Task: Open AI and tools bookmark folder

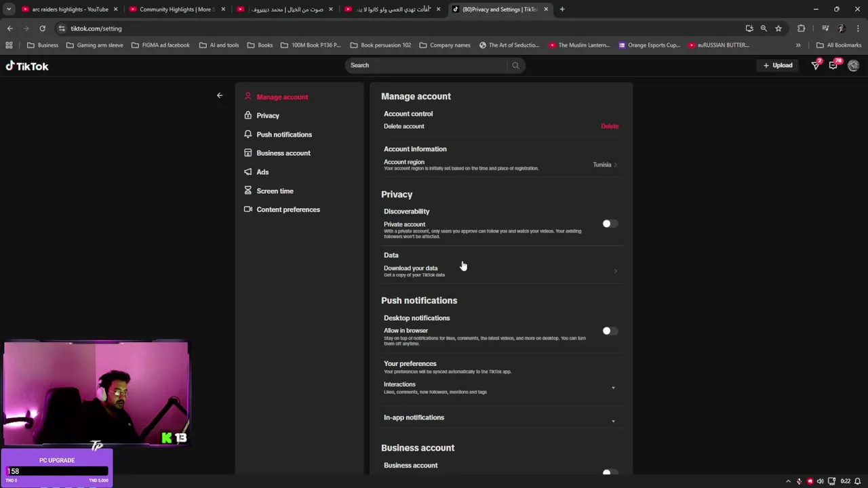Action: [219, 45]
